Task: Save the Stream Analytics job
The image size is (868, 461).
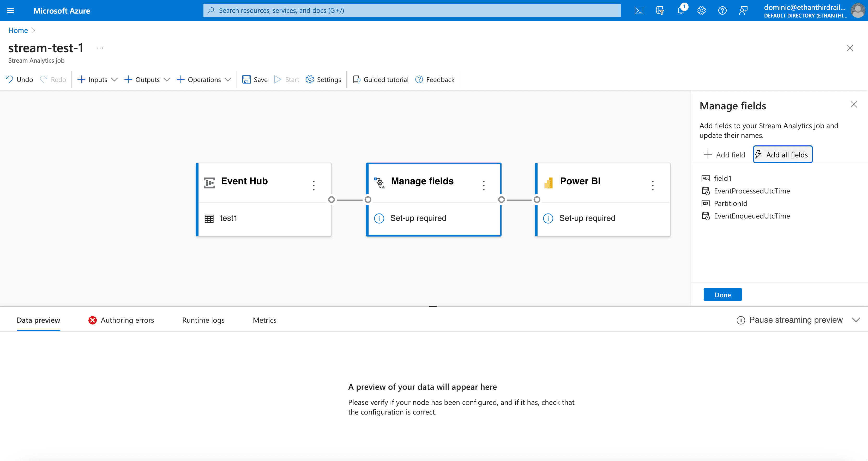Action: [255, 80]
